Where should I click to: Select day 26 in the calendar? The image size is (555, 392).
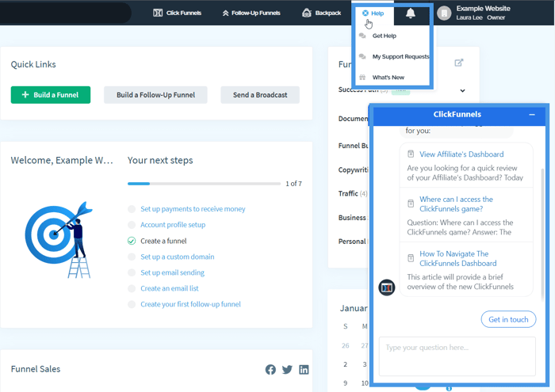click(345, 345)
